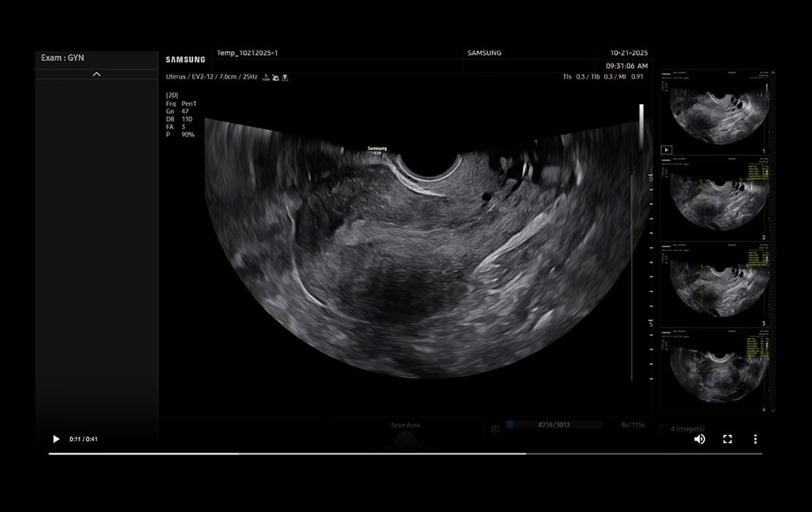Enable the 4 Image(s) checkbox

click(663, 427)
